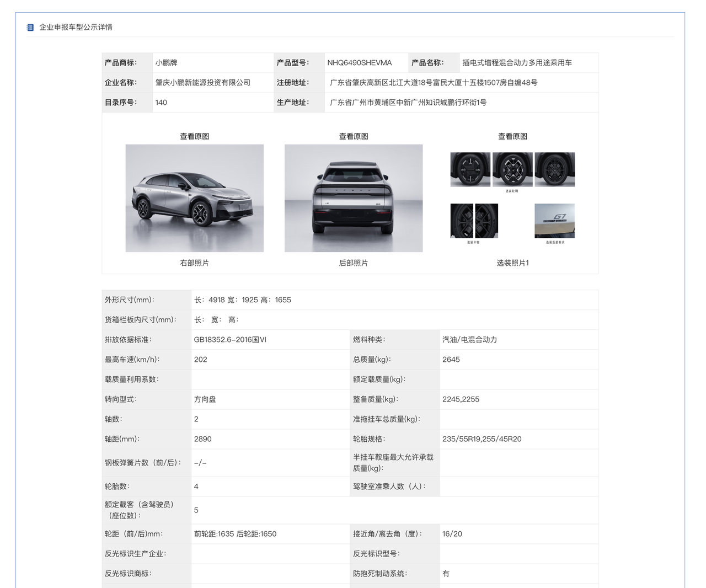View the optional wheels photo thumbnail

(x=512, y=198)
